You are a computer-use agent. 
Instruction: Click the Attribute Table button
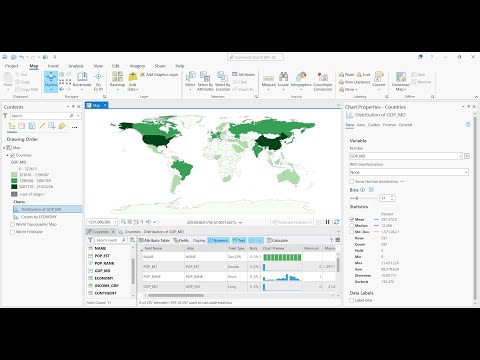(x=155, y=240)
